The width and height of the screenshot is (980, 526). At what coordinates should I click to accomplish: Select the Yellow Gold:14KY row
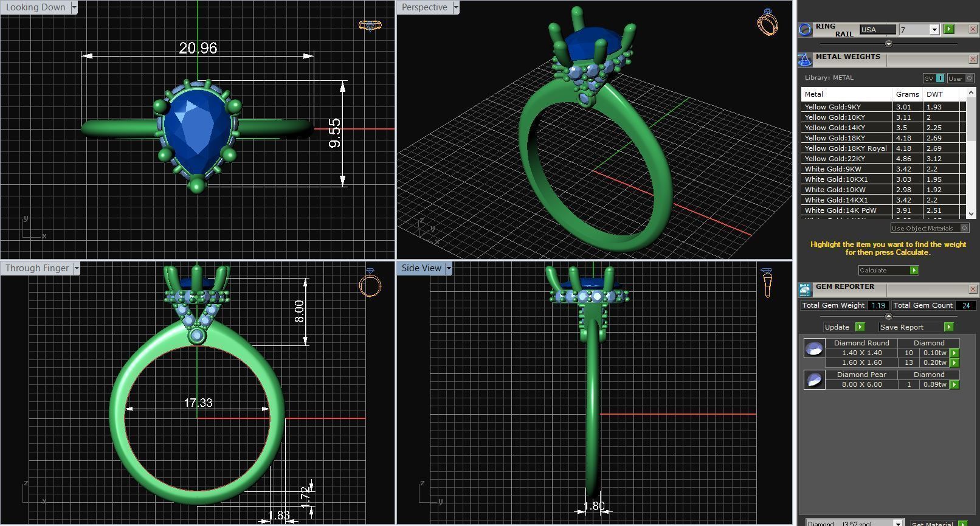[883, 128]
